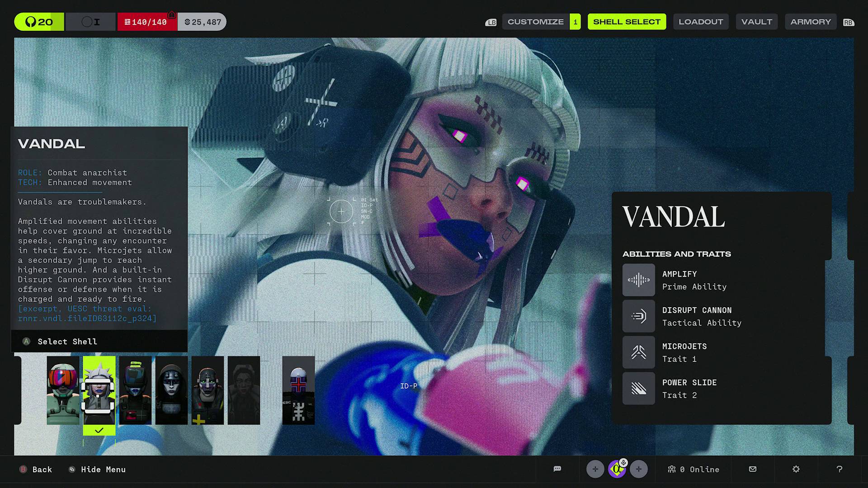Click the question mark help icon
The height and width of the screenshot is (488, 868).
(840, 469)
